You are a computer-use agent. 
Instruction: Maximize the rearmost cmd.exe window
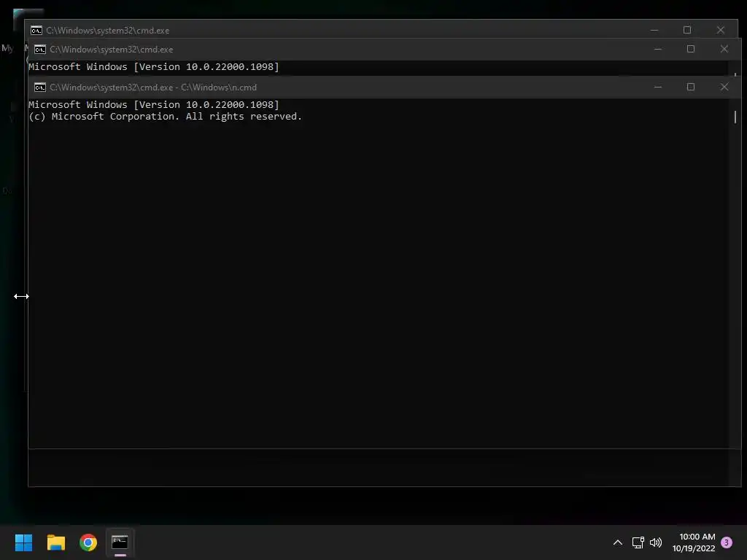tap(687, 30)
